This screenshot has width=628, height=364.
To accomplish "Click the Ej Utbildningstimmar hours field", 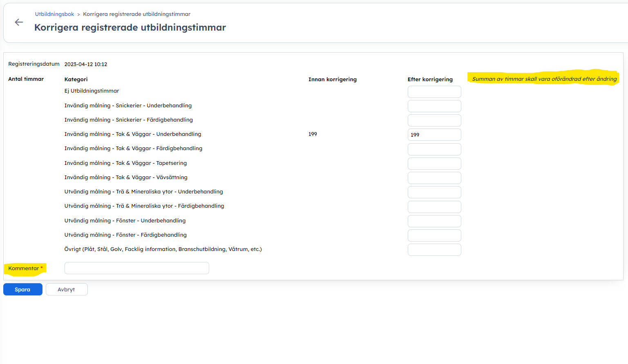I will (x=434, y=92).
